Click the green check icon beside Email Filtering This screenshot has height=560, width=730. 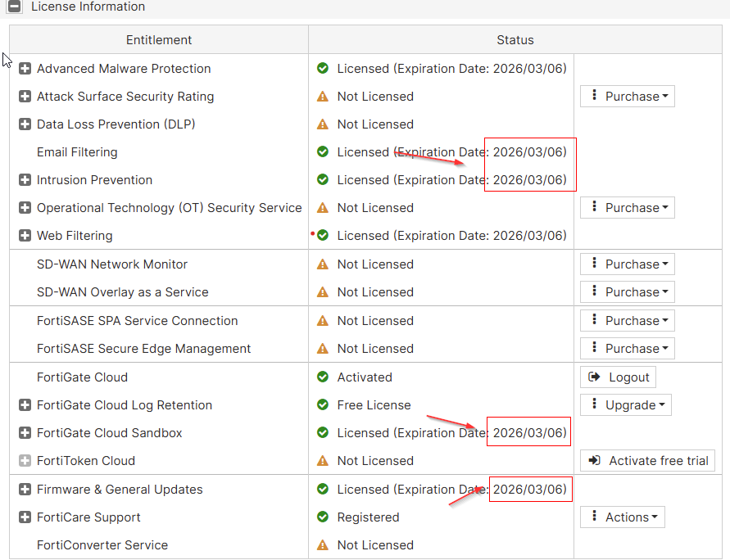coord(323,152)
